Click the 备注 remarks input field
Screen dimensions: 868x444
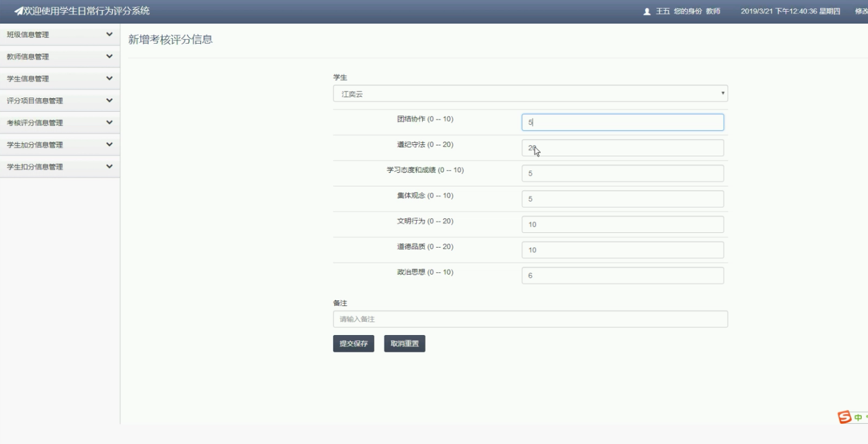[530, 319]
